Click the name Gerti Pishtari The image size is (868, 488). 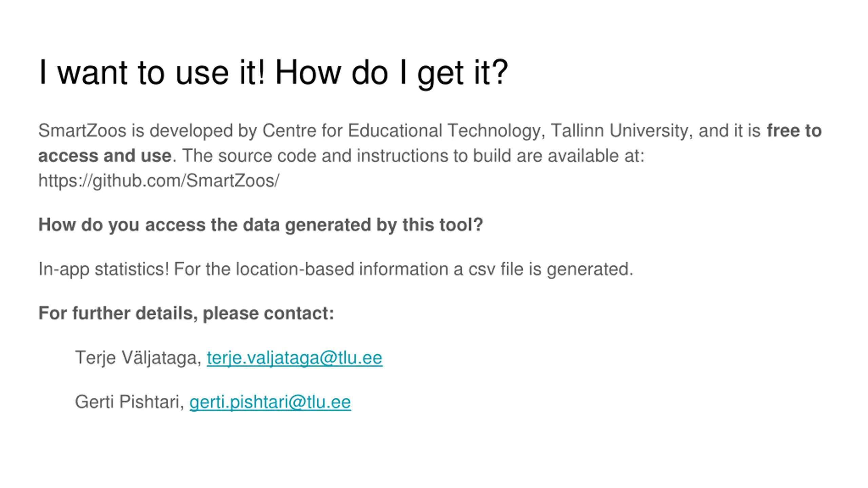pos(129,402)
